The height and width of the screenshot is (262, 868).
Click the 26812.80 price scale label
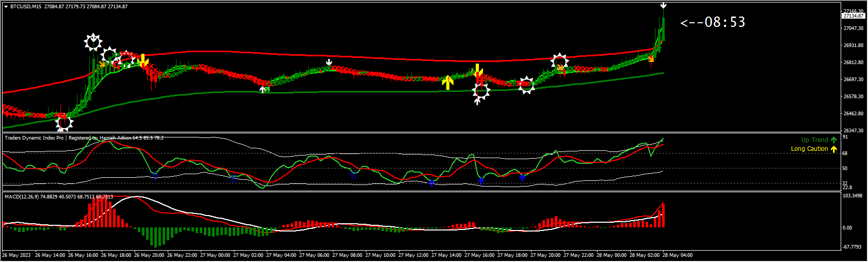coord(854,63)
